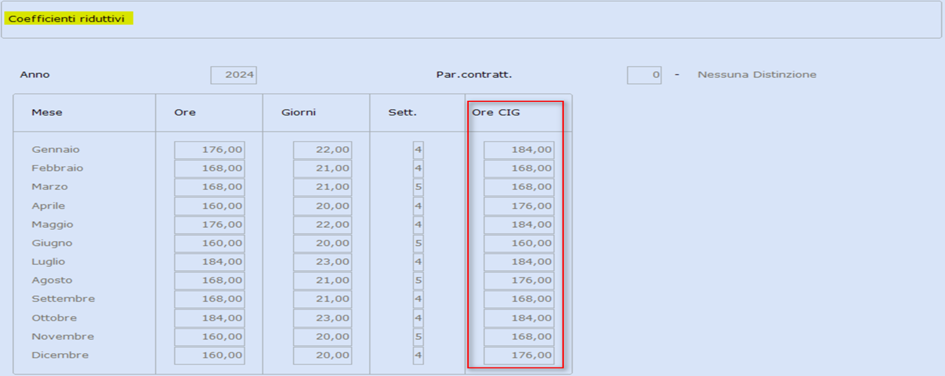The image size is (945, 376).
Task: Select the Giorni field for Giugno
Action: pyautogui.click(x=322, y=243)
